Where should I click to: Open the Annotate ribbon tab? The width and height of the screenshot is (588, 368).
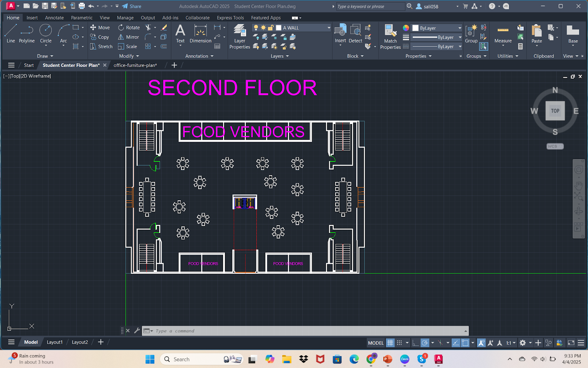coord(54,18)
